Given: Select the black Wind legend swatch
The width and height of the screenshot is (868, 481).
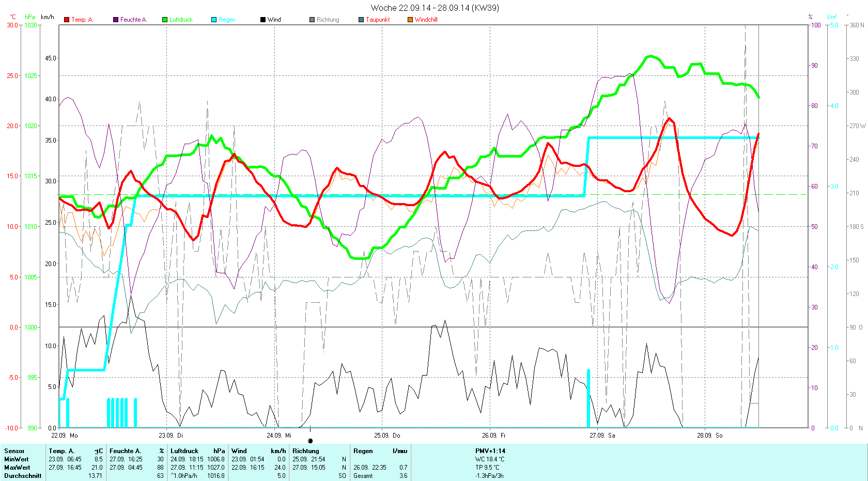Looking at the screenshot, I should pos(263,20).
